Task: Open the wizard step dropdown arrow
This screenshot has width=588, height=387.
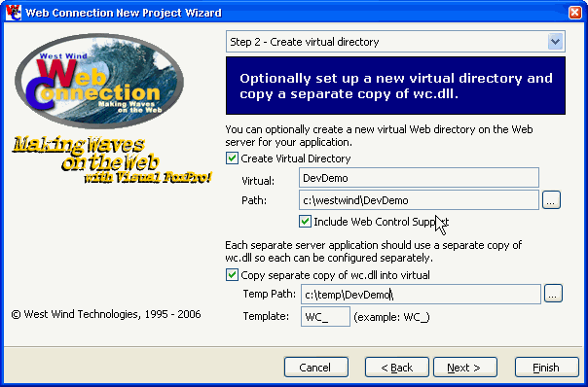Action: (x=555, y=42)
